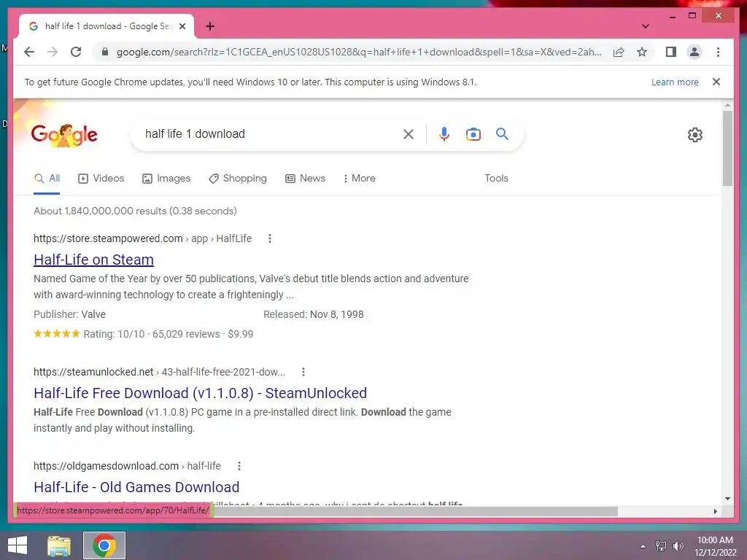Submit search with magnifier icon

502,134
